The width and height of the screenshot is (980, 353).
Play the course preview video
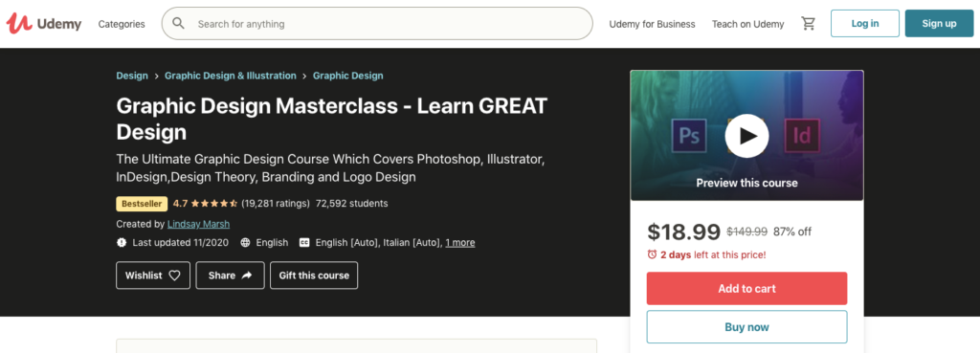(x=746, y=136)
